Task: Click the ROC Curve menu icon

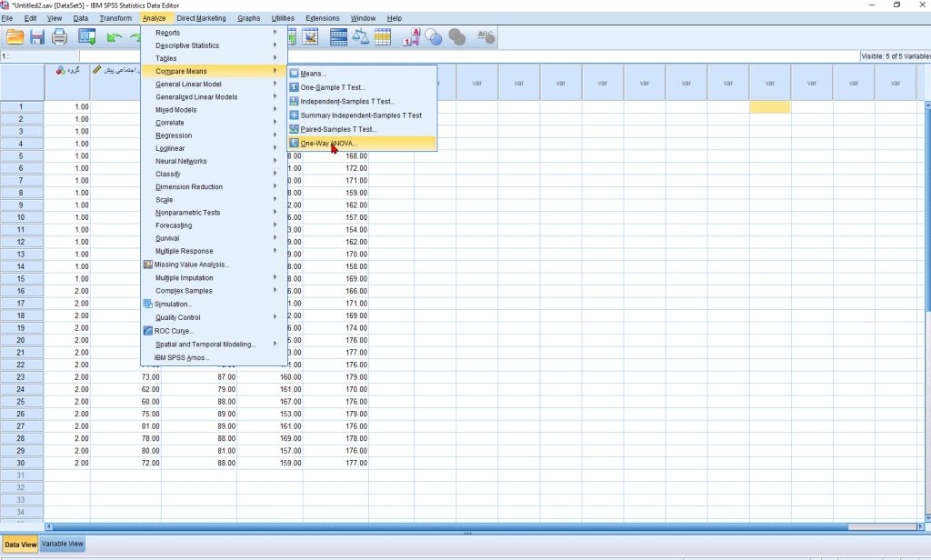Action: click(x=148, y=332)
